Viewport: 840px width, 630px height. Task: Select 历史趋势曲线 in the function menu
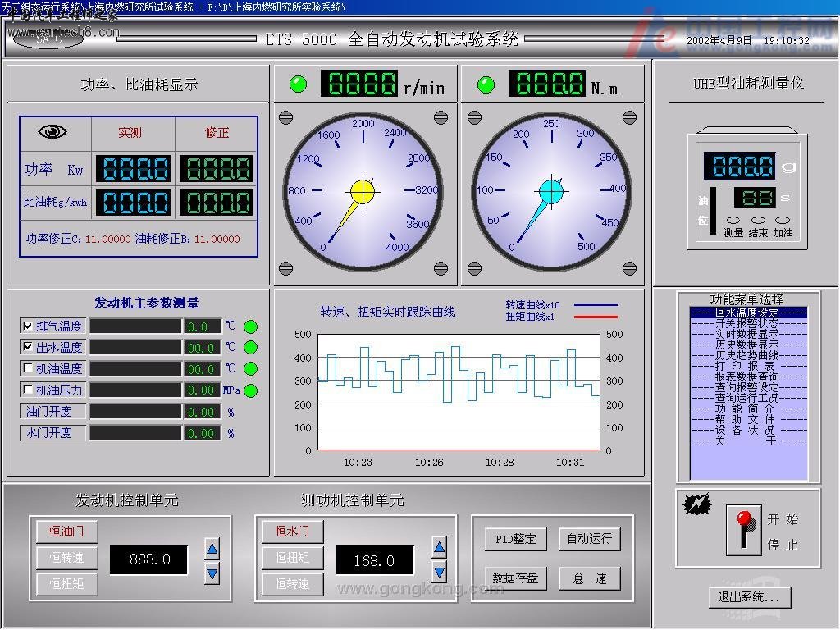coord(747,356)
